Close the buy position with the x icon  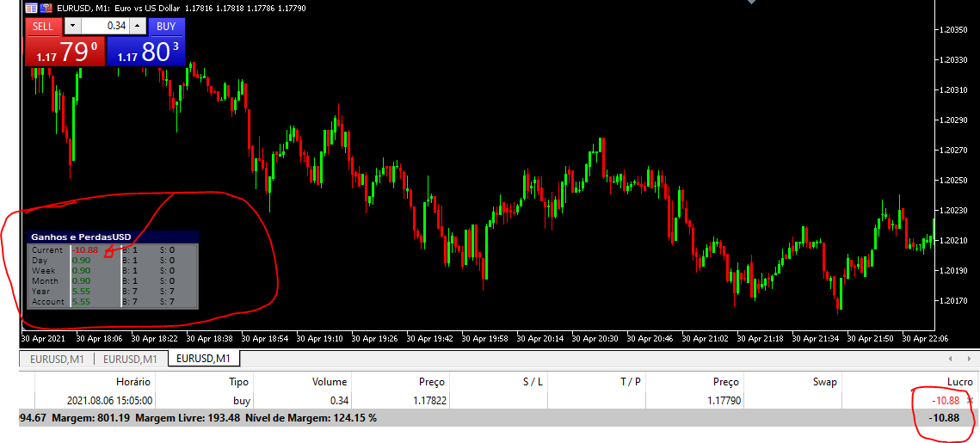(970, 400)
